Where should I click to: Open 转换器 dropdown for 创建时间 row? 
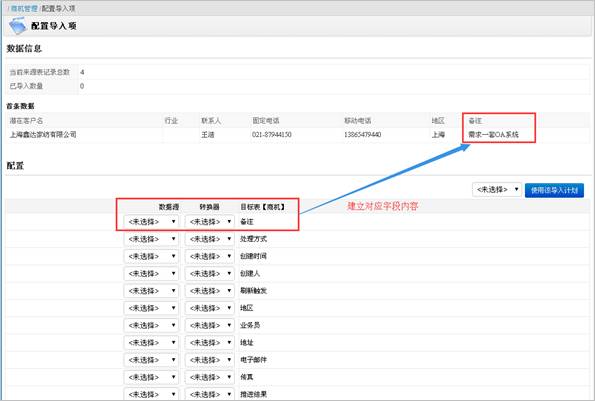pyautogui.click(x=210, y=256)
